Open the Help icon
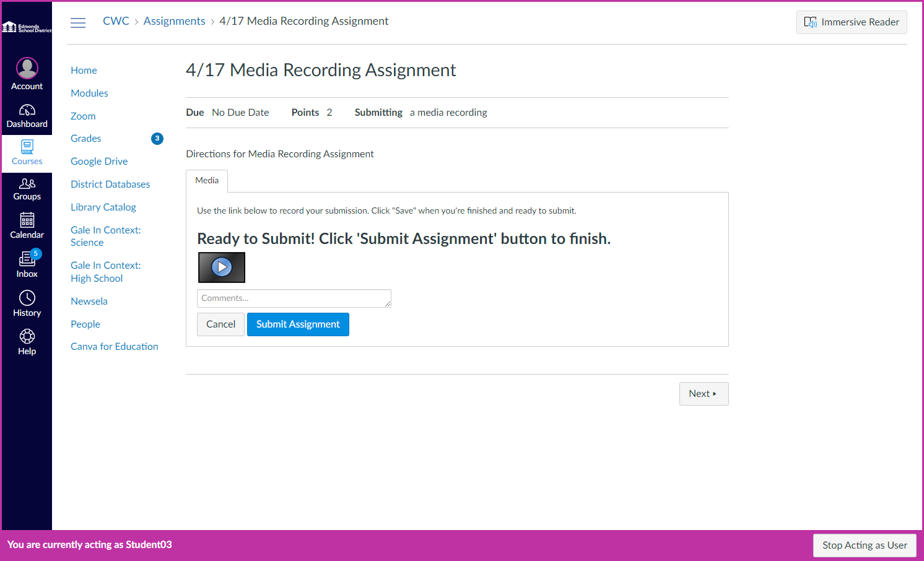Viewport: 924px width, 561px height. 27,336
